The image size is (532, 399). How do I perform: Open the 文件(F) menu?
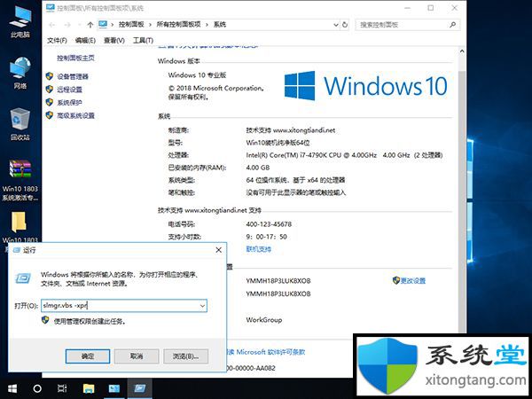57,41
